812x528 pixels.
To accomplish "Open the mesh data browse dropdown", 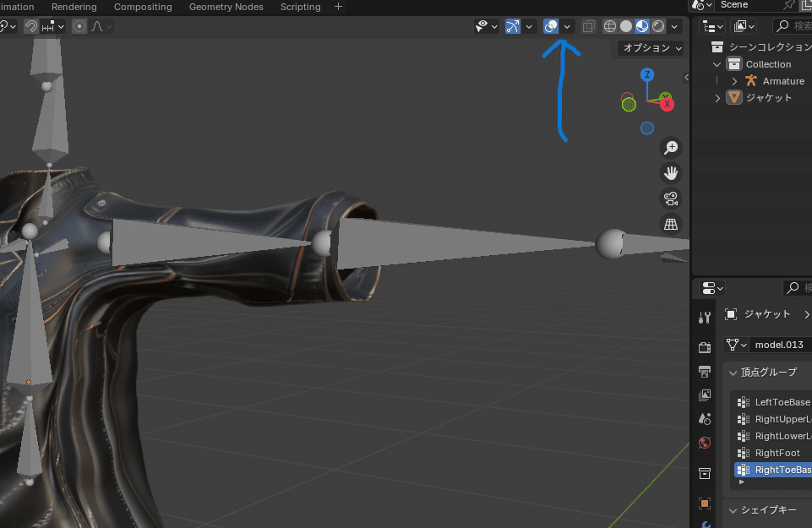I will pos(736,345).
